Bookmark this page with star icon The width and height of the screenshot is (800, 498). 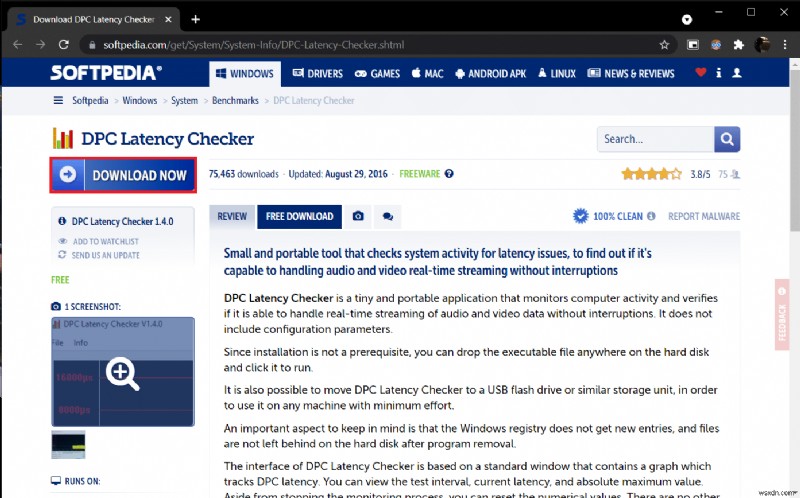point(664,45)
